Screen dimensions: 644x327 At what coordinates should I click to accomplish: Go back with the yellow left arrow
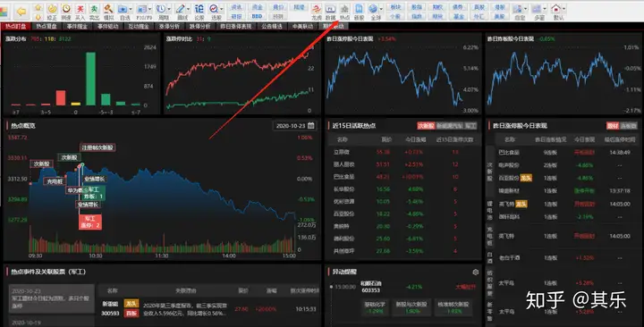coord(21,12)
